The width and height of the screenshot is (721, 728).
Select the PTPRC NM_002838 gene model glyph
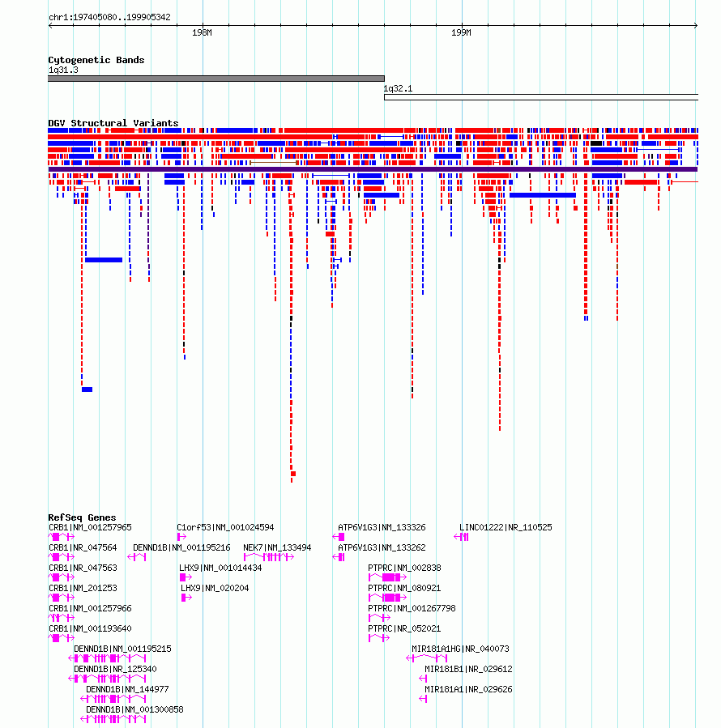387,577
